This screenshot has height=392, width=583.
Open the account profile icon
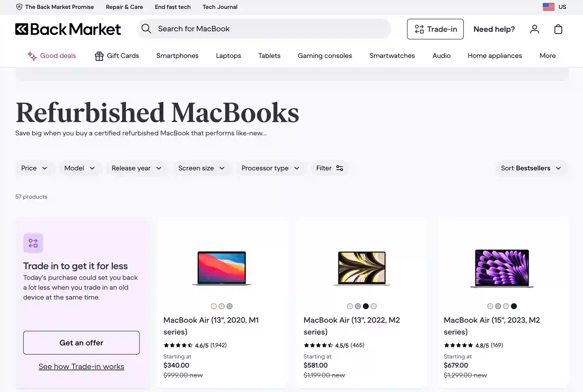coord(534,29)
